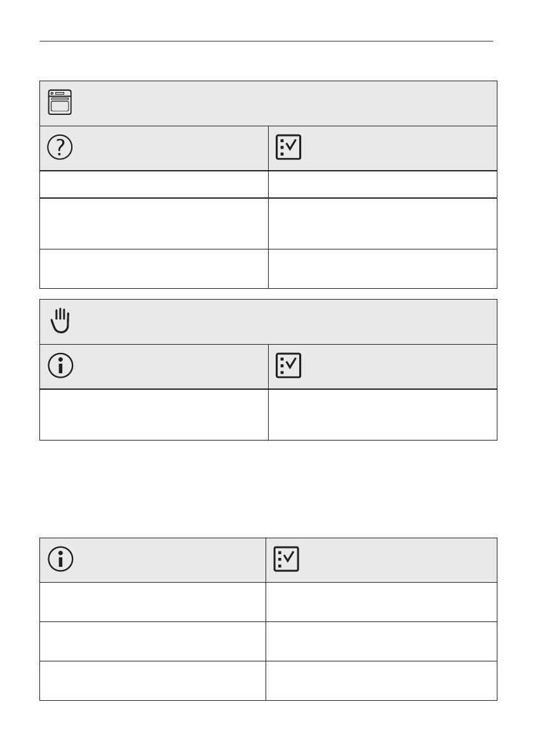Image resolution: width=533 pixels, height=756 pixels.
Task: Click the oven appliance icon
Action: pyautogui.click(x=60, y=102)
